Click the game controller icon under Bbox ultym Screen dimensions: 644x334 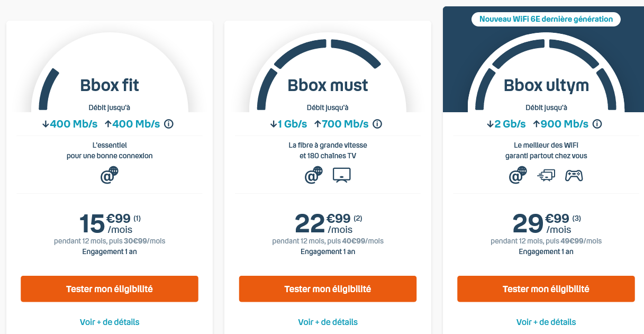coord(574,175)
